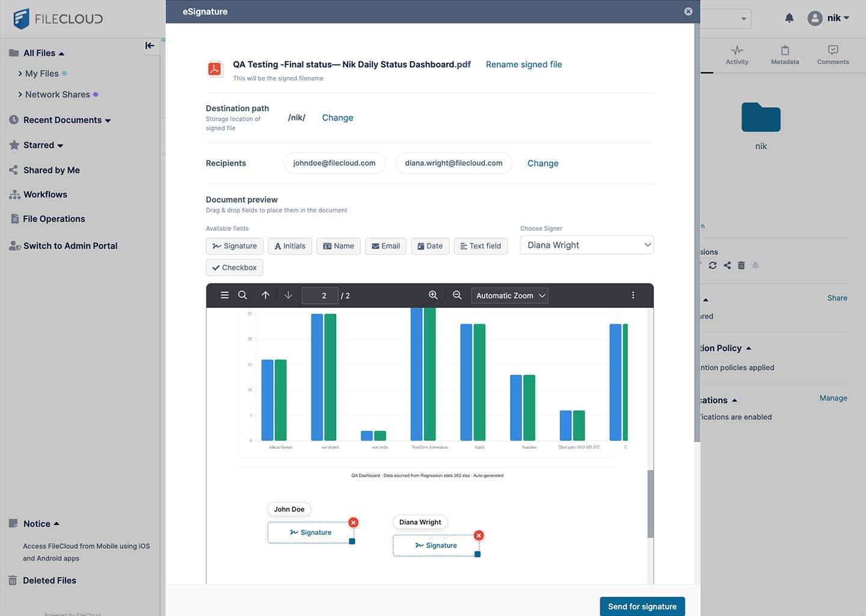The height and width of the screenshot is (616, 866).
Task: Switch to Activity tab
Action: tap(737, 55)
